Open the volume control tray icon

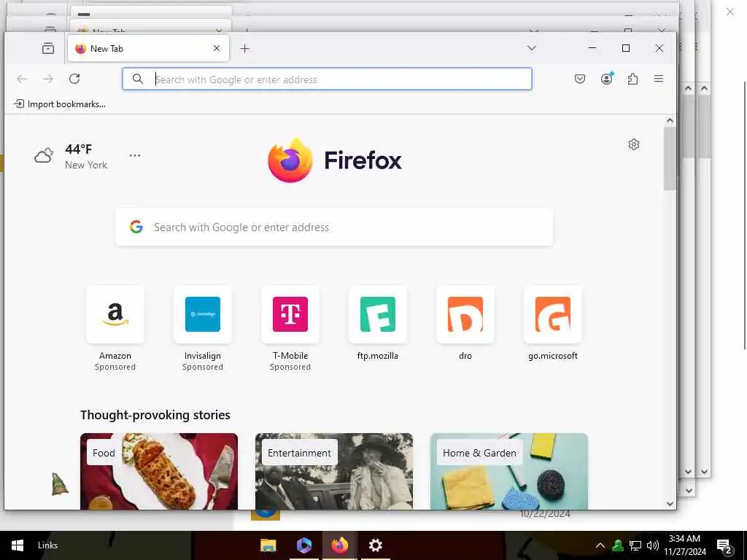pos(653,545)
